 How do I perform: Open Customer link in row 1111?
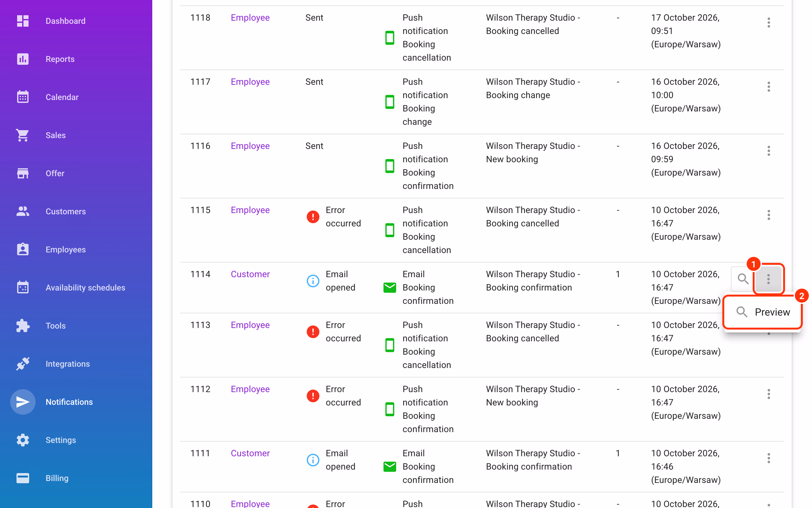(x=250, y=453)
